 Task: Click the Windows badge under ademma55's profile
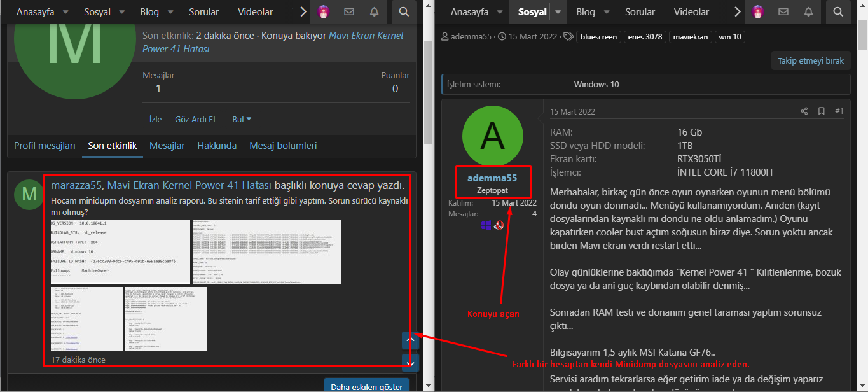(x=486, y=225)
